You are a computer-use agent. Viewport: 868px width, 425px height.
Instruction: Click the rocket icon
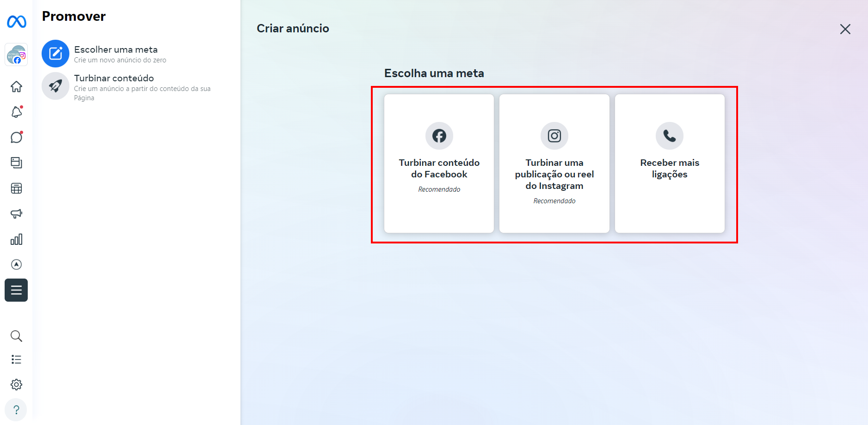click(55, 86)
